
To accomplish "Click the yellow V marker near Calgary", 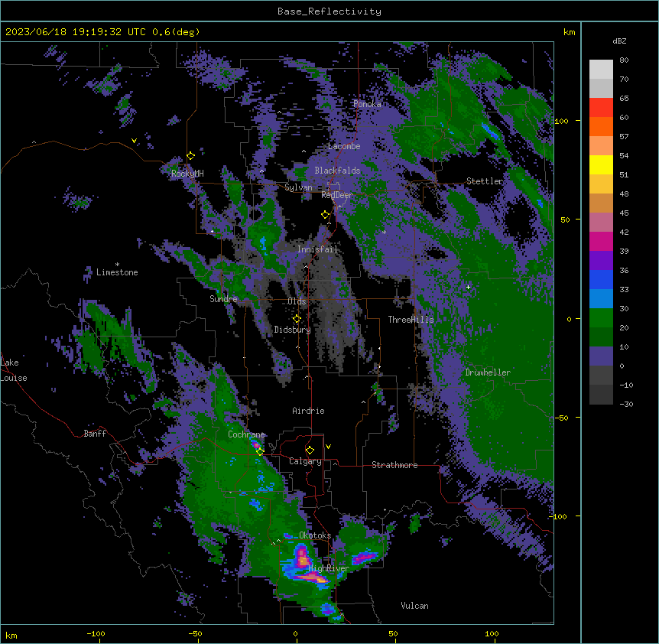I will click(328, 447).
